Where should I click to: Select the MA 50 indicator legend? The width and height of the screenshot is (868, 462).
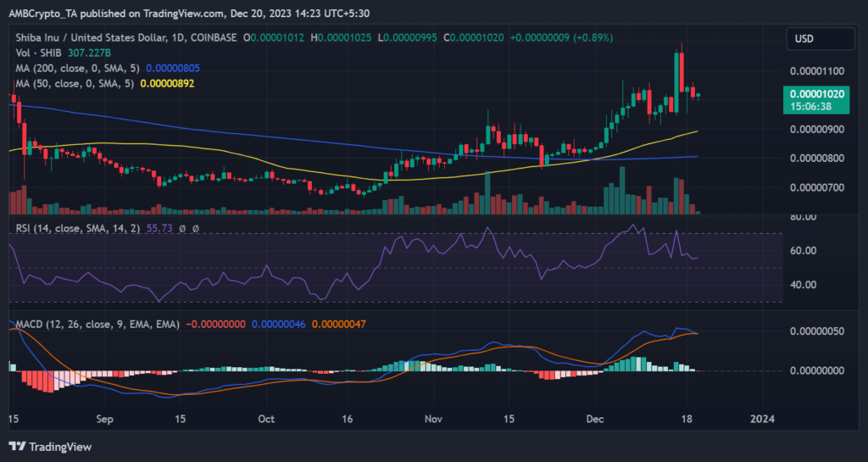coord(71,82)
